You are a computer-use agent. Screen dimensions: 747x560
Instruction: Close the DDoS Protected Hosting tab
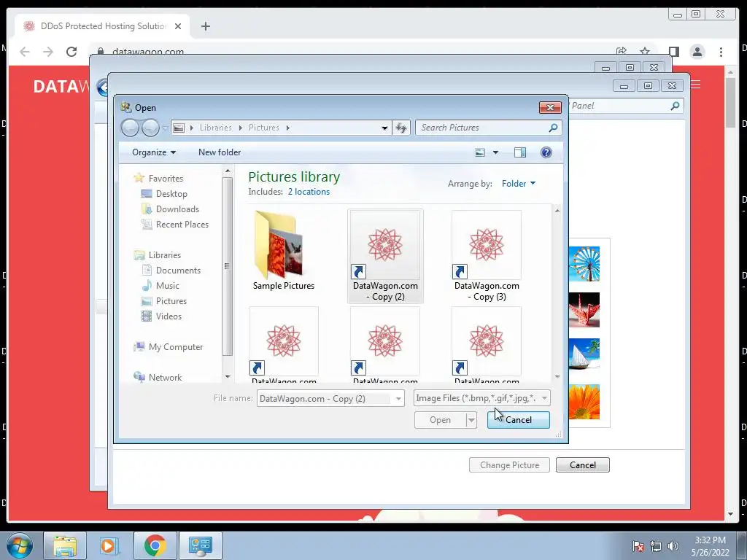[x=178, y=26]
